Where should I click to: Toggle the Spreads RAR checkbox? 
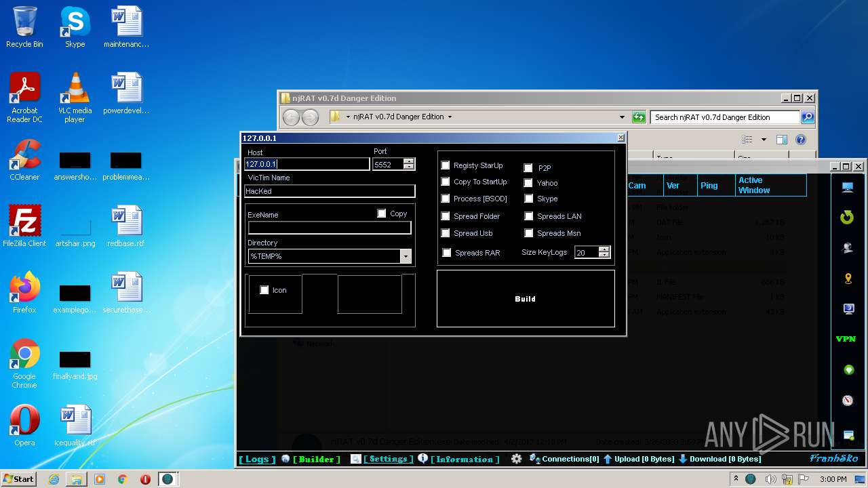(447, 253)
